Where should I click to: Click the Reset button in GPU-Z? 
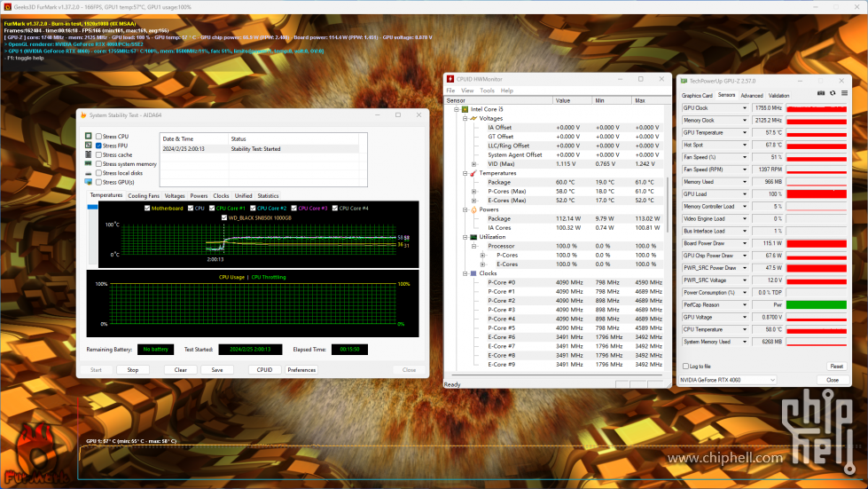(x=836, y=367)
